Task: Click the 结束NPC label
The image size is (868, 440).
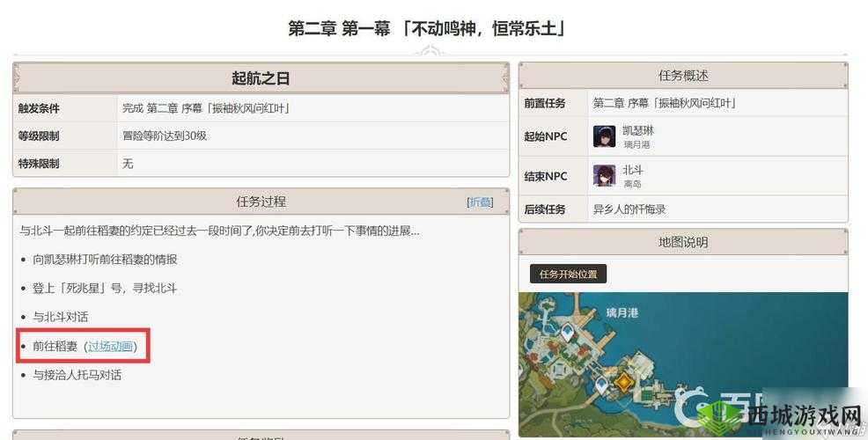Action: [546, 176]
